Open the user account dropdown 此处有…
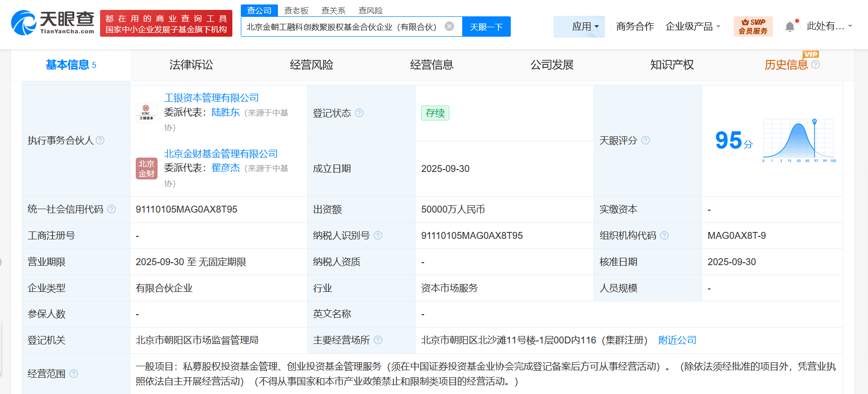868x394 pixels. (829, 26)
